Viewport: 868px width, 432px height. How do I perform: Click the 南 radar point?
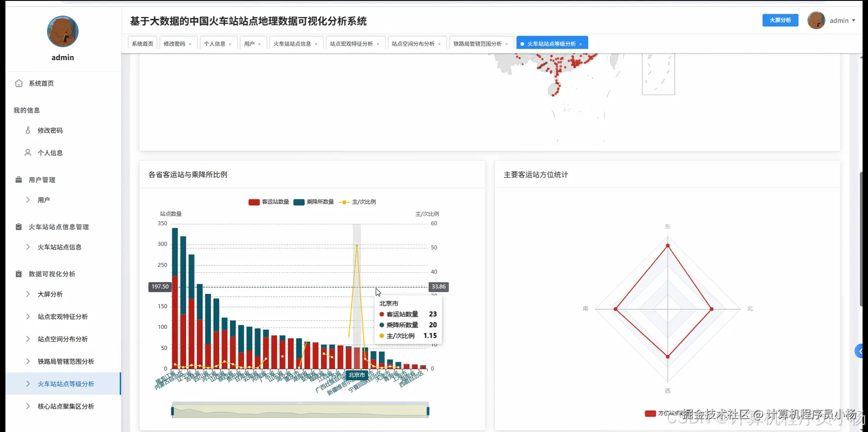point(615,309)
